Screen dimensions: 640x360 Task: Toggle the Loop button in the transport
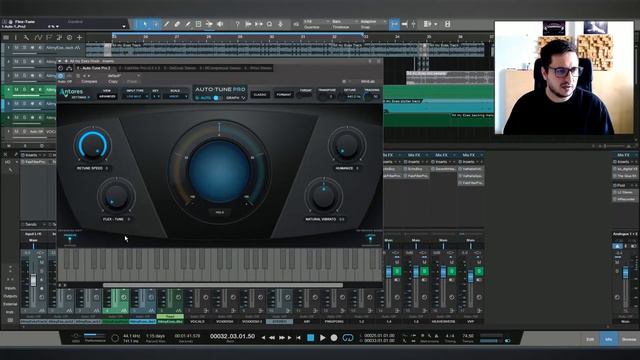click(x=348, y=338)
